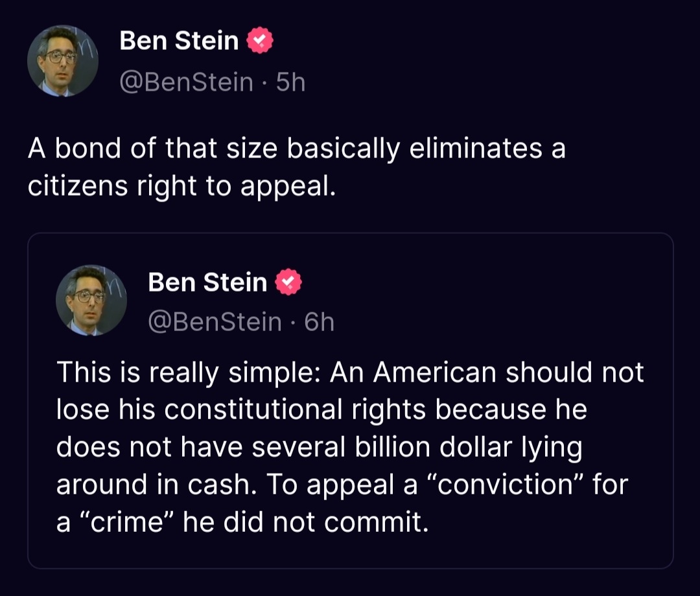
Task: Click the line "does not have several billion dollar lying"
Action: click(319, 448)
